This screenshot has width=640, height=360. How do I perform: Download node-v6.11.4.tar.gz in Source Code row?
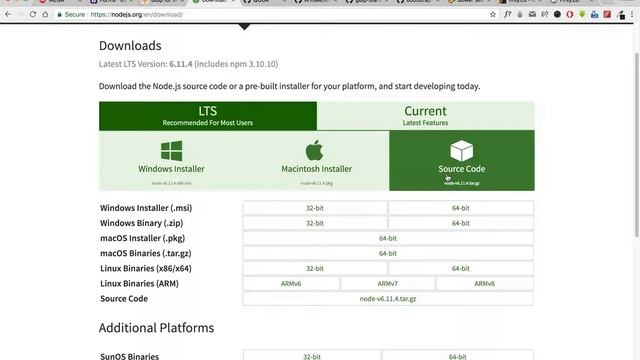click(388, 299)
